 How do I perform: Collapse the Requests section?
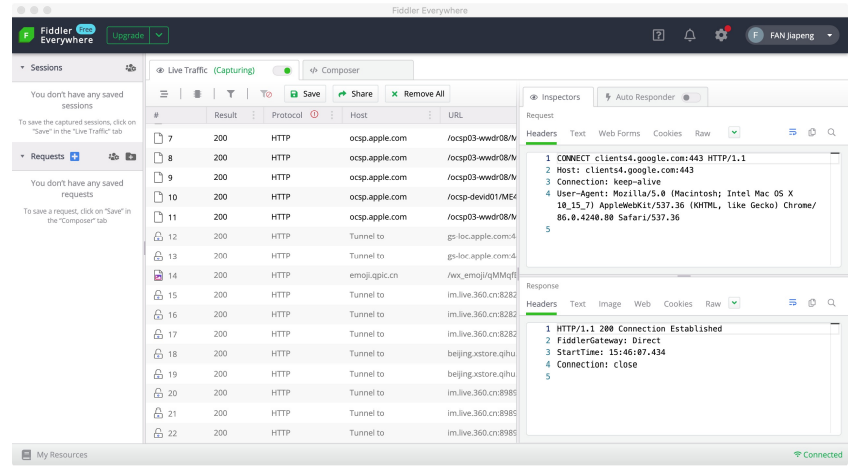click(22, 157)
